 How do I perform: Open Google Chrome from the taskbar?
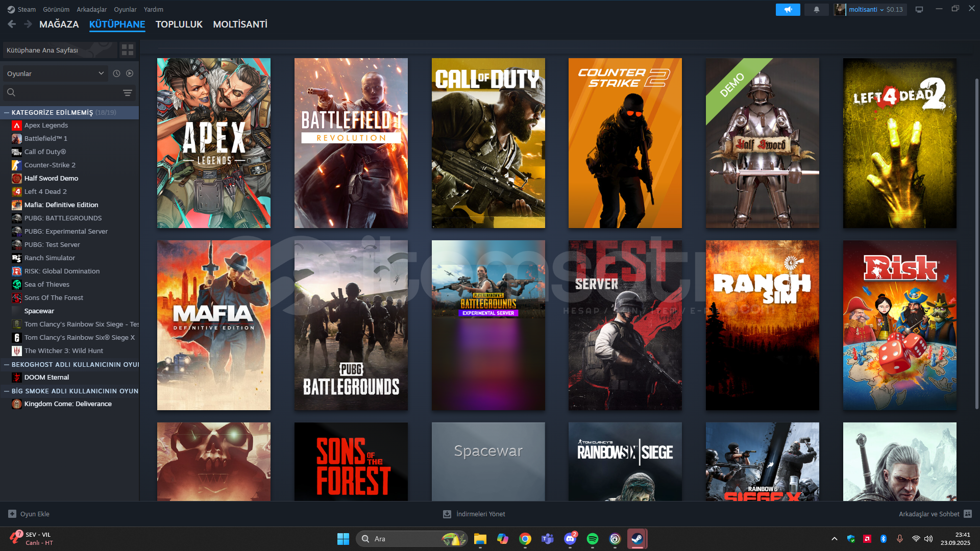(525, 539)
